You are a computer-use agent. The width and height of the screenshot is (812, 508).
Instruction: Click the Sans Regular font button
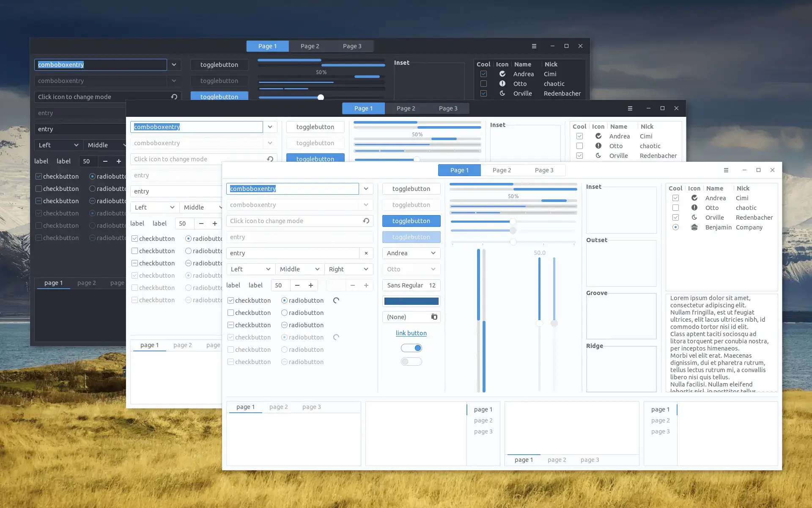click(x=411, y=285)
